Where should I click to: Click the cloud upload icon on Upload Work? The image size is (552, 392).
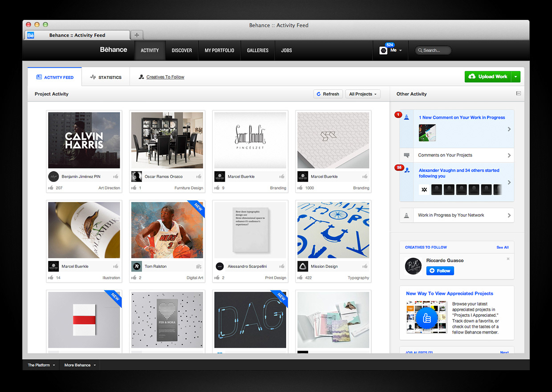(472, 77)
